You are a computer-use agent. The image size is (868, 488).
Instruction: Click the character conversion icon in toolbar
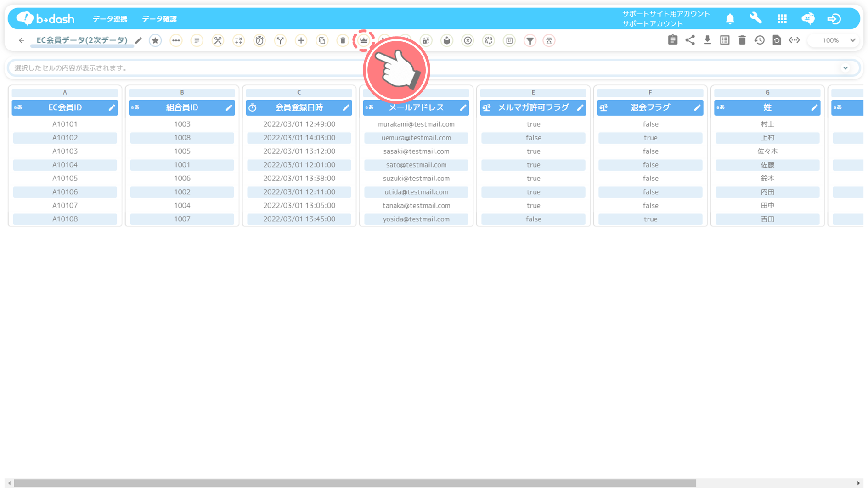[488, 40]
